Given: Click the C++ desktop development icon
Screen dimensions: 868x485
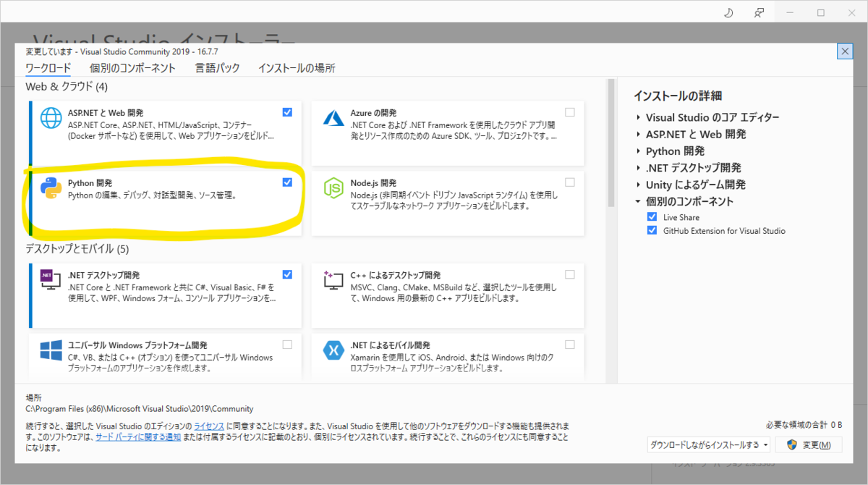Looking at the screenshot, I should click(x=333, y=280).
